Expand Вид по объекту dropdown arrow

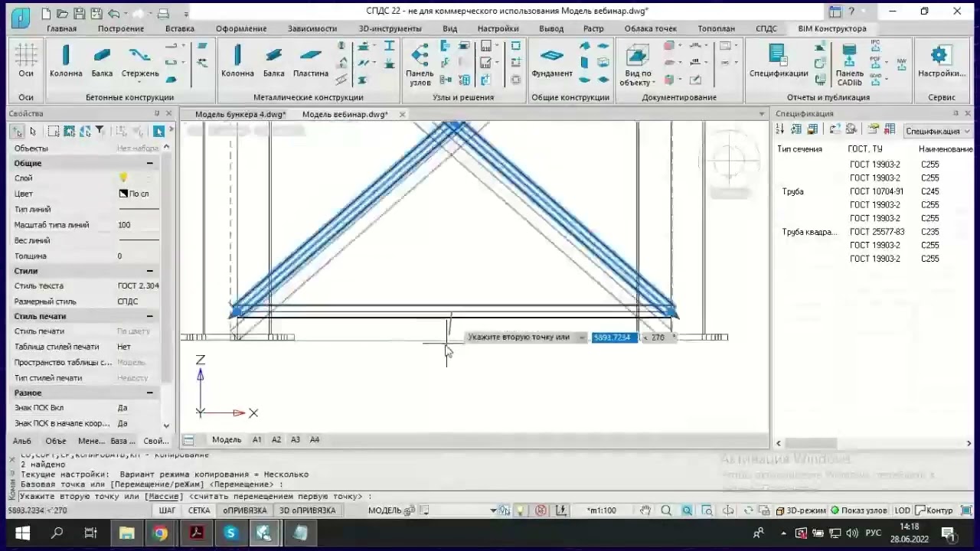click(654, 83)
